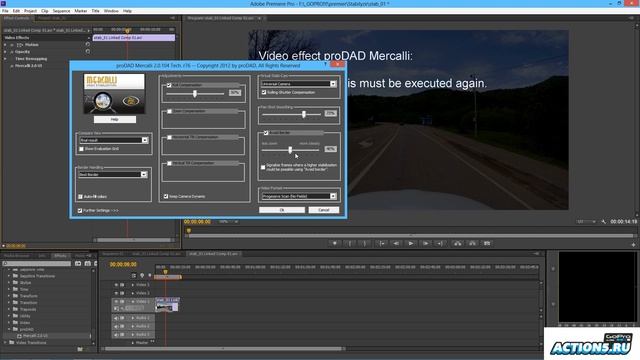Image resolution: width=640 pixels, height=360 pixels.
Task: Open the Universal Camera dropdown
Action: 299,84
